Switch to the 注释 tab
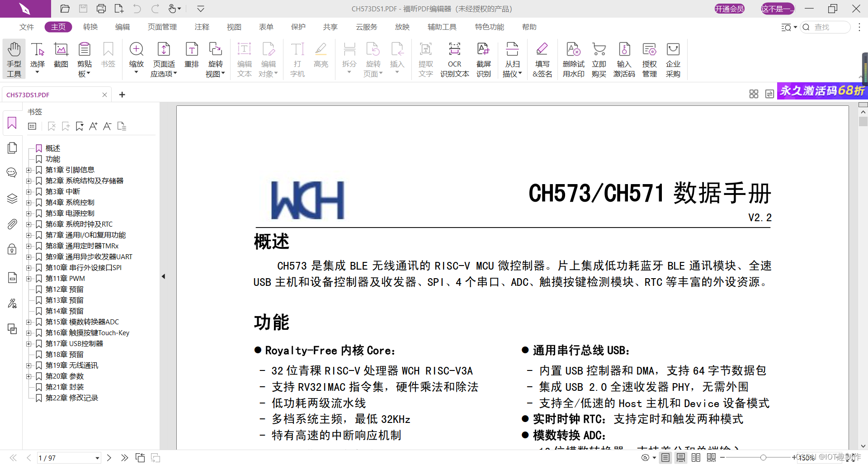 click(x=202, y=27)
